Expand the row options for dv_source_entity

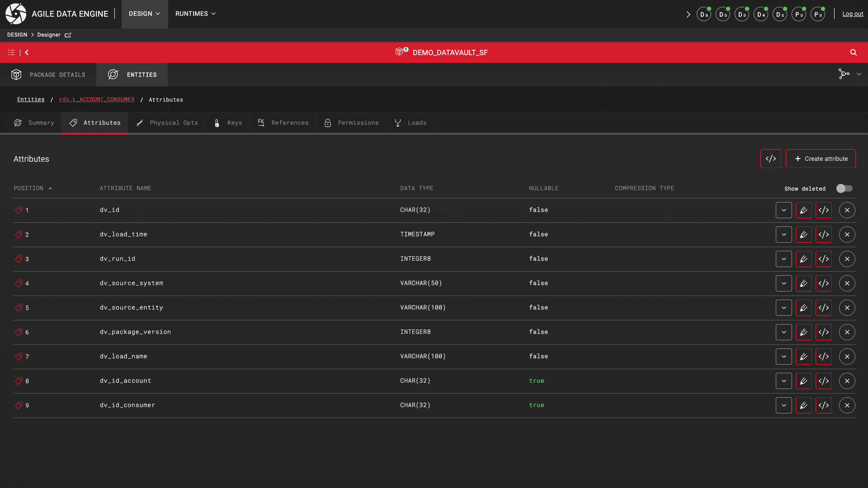[783, 307]
